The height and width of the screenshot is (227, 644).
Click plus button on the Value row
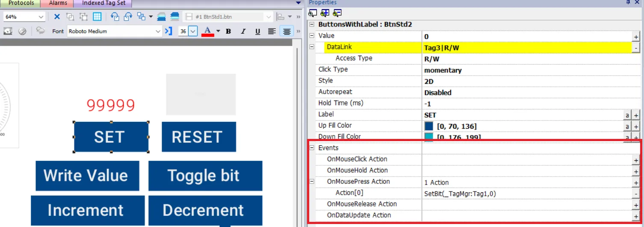636,37
